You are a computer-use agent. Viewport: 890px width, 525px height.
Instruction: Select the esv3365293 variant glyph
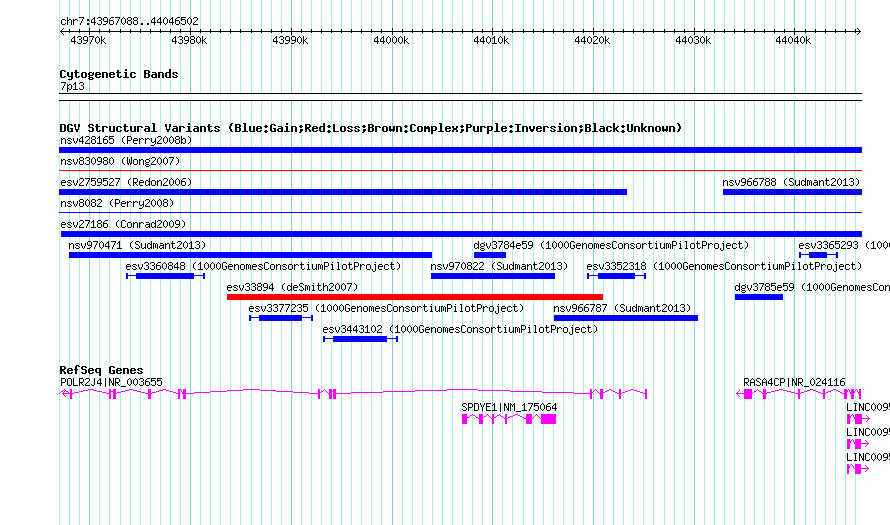coord(818,255)
